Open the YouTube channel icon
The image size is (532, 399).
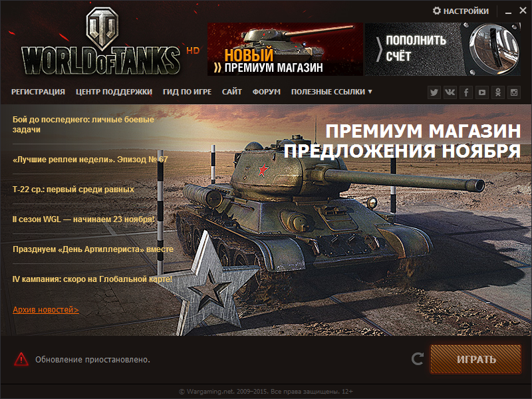481,92
